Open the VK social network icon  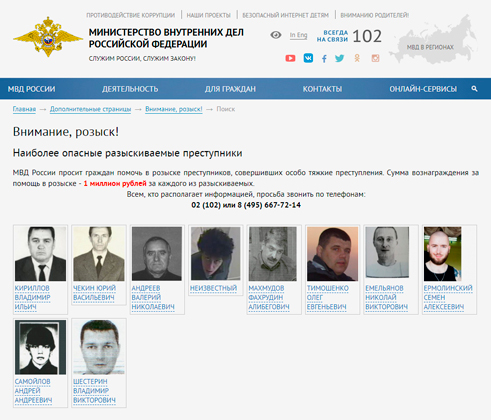[x=308, y=58]
